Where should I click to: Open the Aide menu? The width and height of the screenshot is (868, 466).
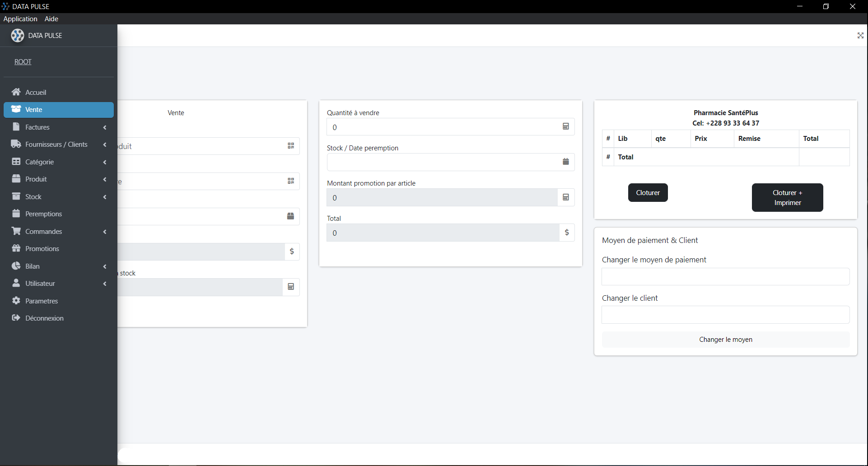tap(51, 19)
